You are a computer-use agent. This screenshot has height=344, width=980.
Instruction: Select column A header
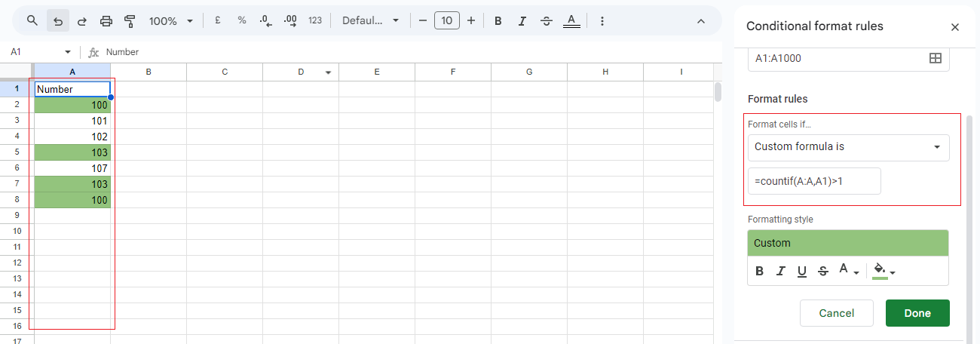click(x=72, y=72)
